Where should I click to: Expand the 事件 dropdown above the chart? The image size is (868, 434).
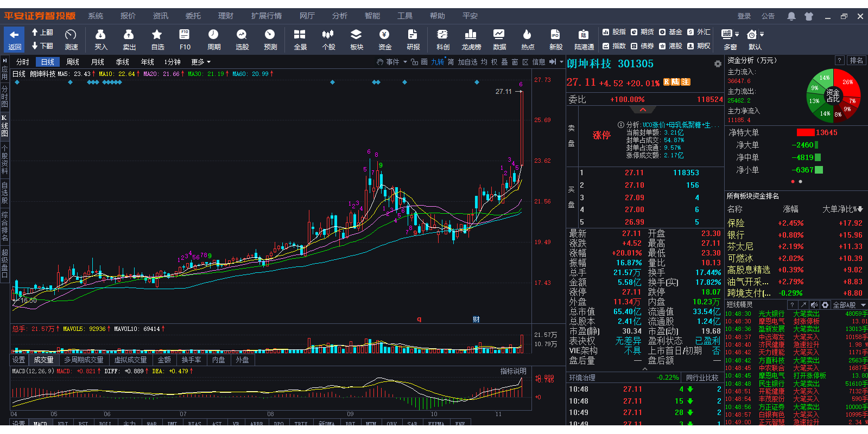[x=393, y=62]
